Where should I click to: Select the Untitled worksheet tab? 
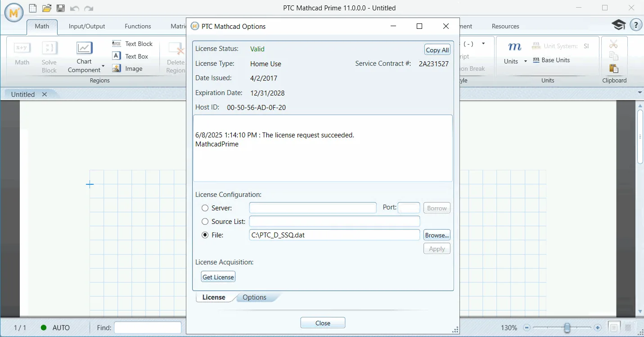(x=23, y=94)
